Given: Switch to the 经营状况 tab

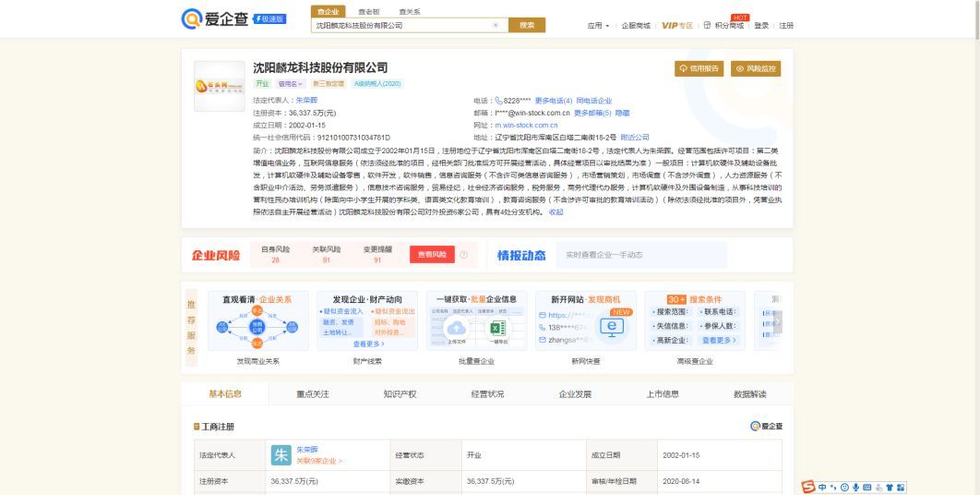Looking at the screenshot, I should pyautogui.click(x=487, y=394).
